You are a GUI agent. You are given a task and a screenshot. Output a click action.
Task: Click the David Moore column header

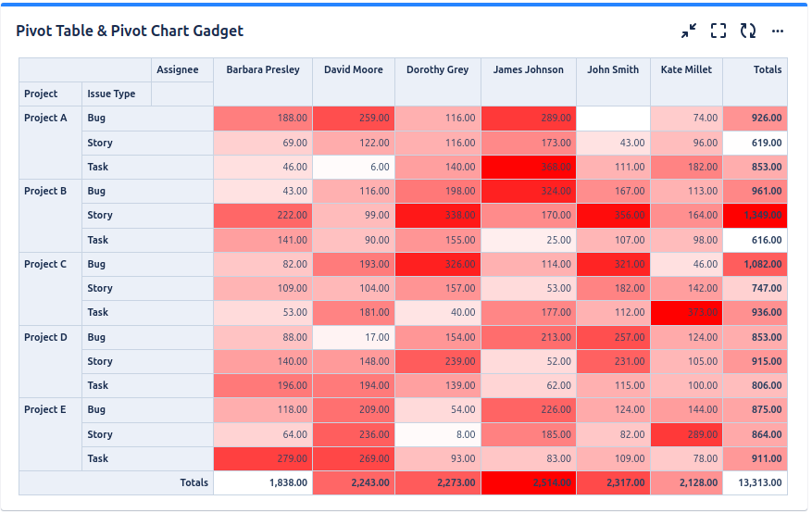pyautogui.click(x=354, y=69)
